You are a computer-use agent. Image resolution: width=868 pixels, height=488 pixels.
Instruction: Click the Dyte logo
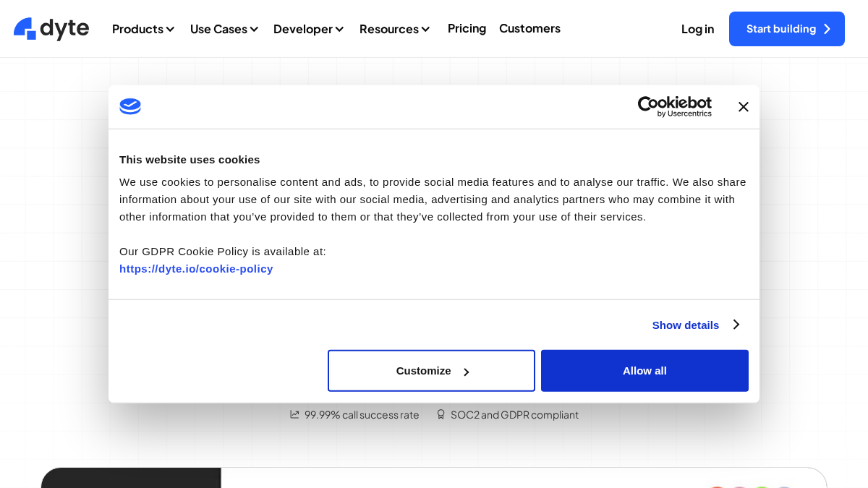(x=51, y=29)
